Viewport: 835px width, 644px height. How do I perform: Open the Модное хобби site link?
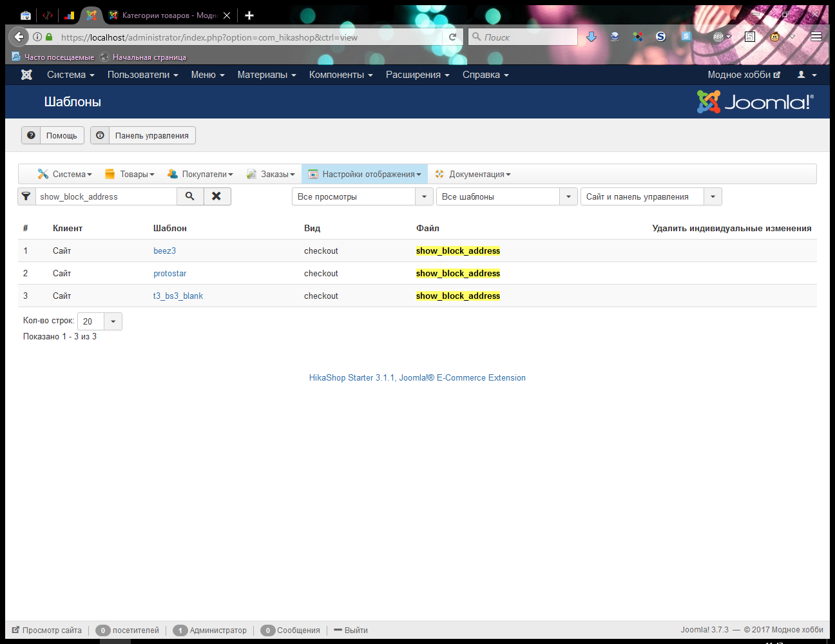pos(744,75)
